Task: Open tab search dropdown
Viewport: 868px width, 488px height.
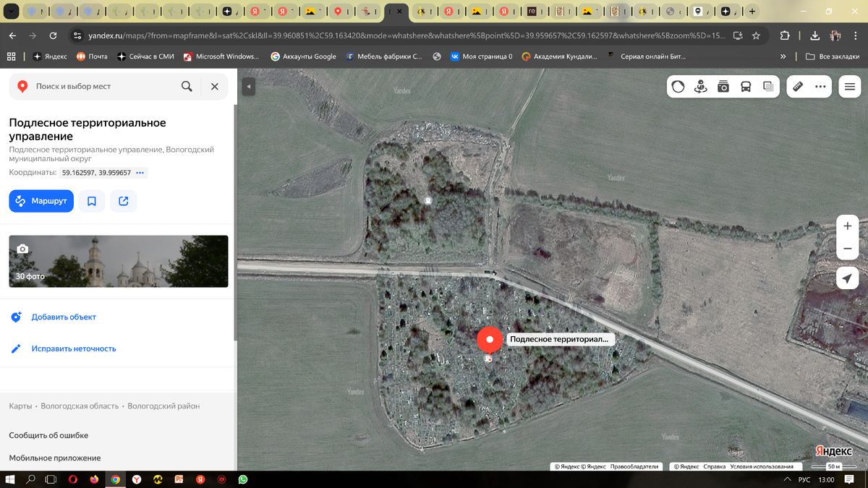Action: pyautogui.click(x=12, y=12)
